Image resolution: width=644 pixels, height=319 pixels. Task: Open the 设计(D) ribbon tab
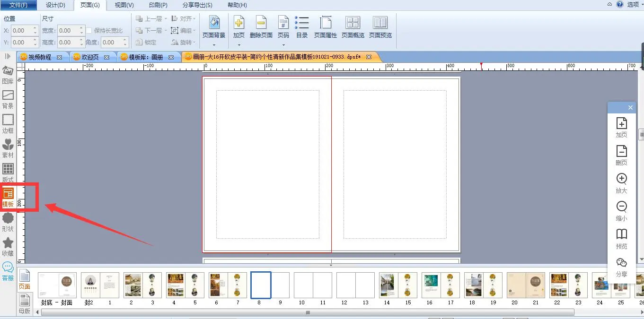55,5
